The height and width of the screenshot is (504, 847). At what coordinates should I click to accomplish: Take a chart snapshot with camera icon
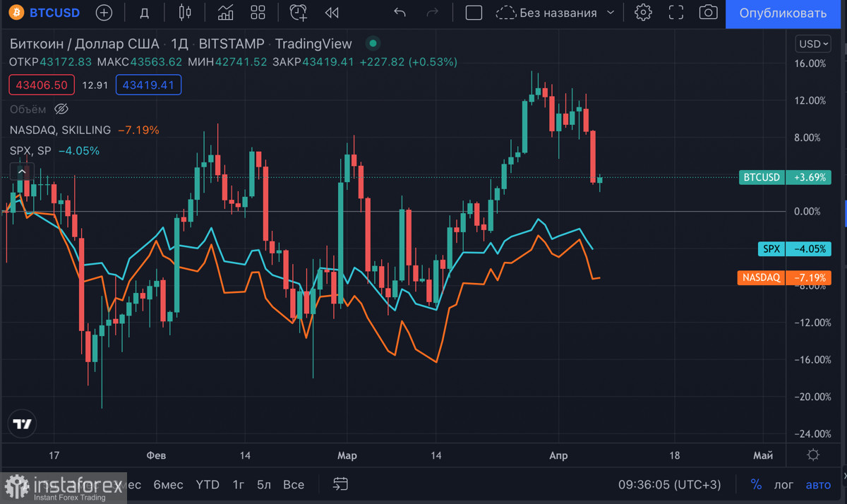pyautogui.click(x=708, y=13)
